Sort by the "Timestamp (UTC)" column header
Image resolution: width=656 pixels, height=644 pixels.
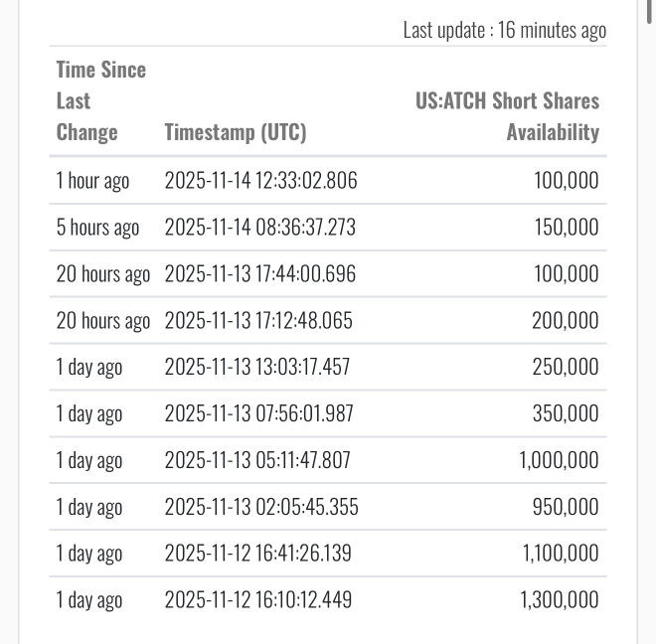tap(236, 132)
